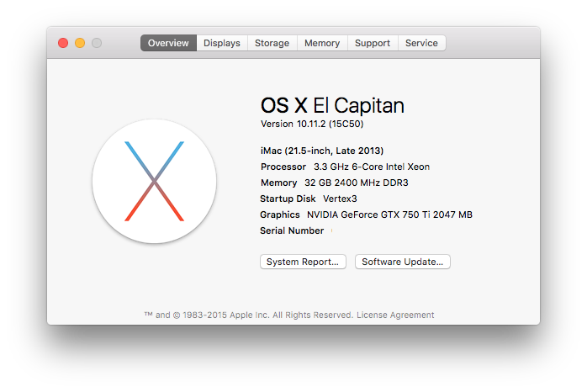Minimize window with the yellow button
Viewport: 587px width, 392px height.
pos(80,43)
